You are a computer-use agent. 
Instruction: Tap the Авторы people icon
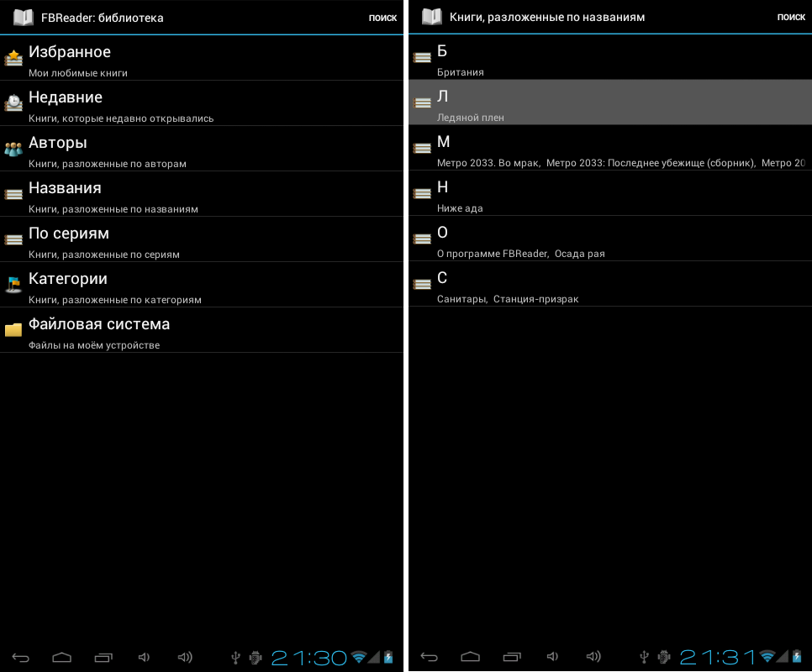tap(13, 149)
